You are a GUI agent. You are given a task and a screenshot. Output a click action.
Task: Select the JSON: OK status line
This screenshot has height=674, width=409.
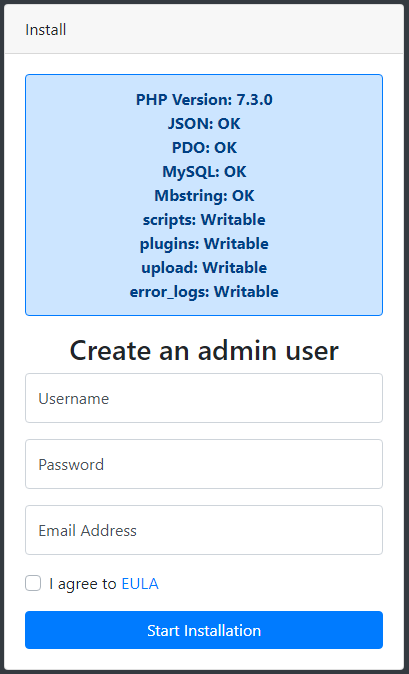tap(204, 124)
